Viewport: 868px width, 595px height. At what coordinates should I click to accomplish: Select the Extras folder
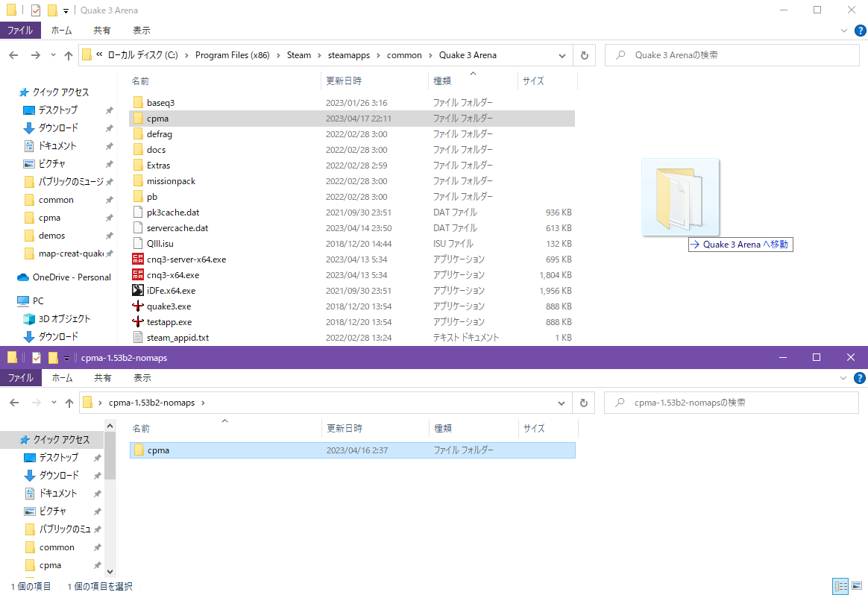352,166
